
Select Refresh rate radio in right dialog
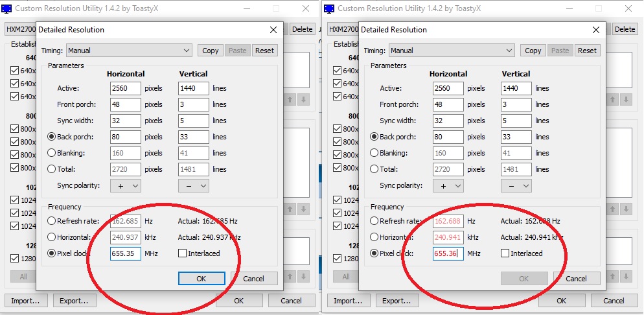[x=374, y=221]
